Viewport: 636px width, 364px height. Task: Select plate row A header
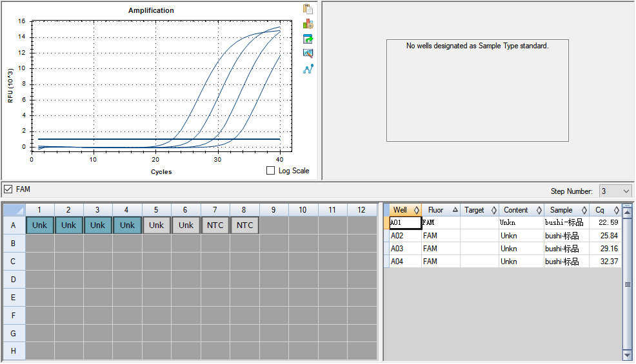click(14, 225)
